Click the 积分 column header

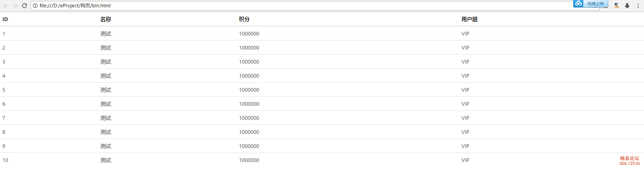point(244,19)
